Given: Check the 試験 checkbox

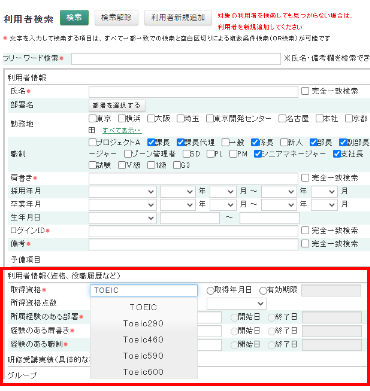Looking at the screenshot, I should (x=92, y=165).
